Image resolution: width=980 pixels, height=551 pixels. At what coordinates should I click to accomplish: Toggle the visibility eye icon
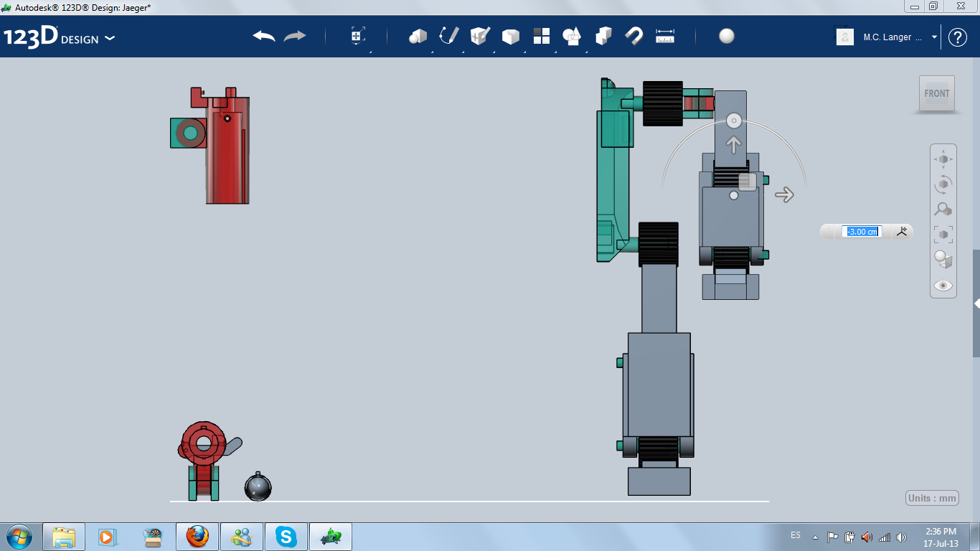[x=943, y=286]
